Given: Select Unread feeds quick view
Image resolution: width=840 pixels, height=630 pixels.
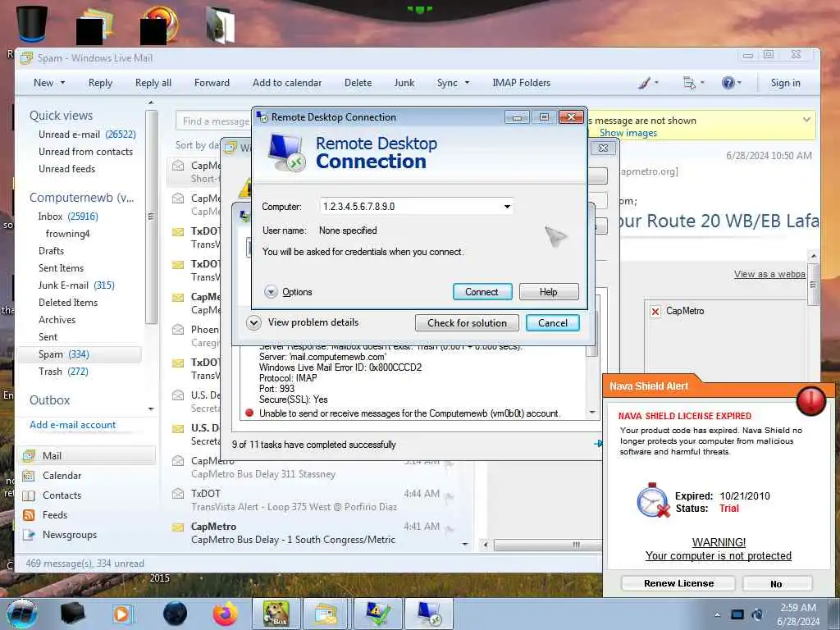Looking at the screenshot, I should pyautogui.click(x=67, y=169).
